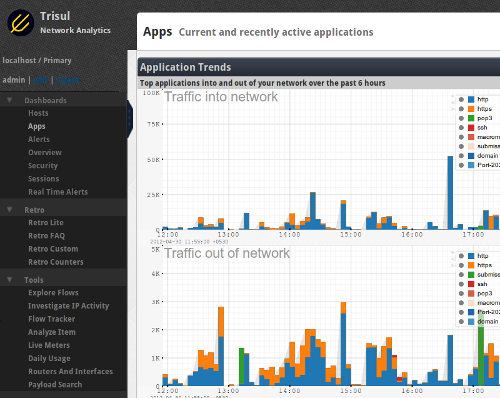Click the pop3 green swatch in top legend

click(x=471, y=118)
